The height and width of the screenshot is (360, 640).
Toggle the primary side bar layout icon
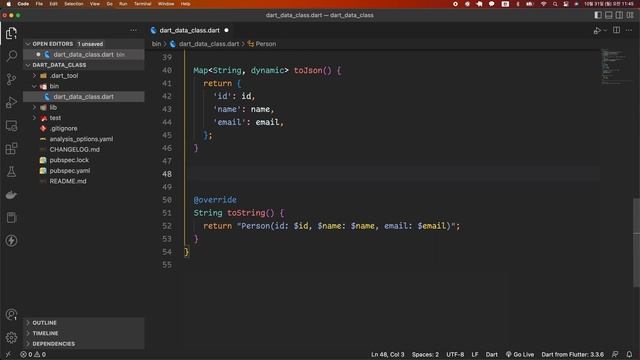coord(598,15)
